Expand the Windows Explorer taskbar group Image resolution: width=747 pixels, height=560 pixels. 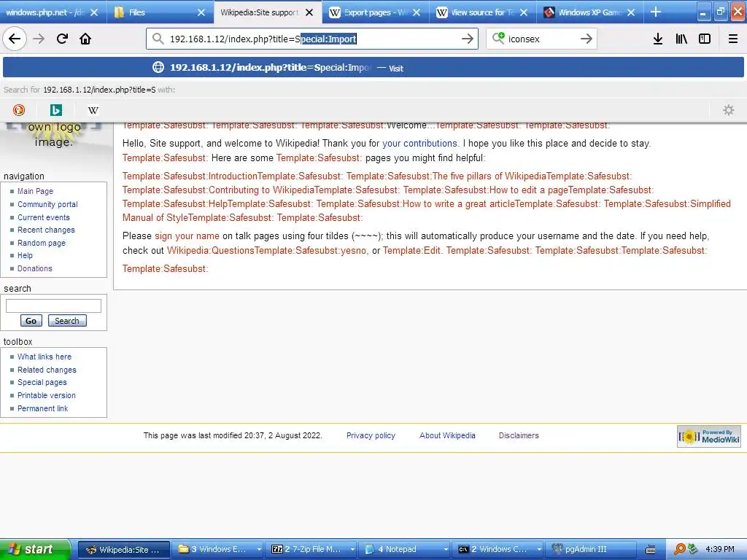(x=259, y=550)
